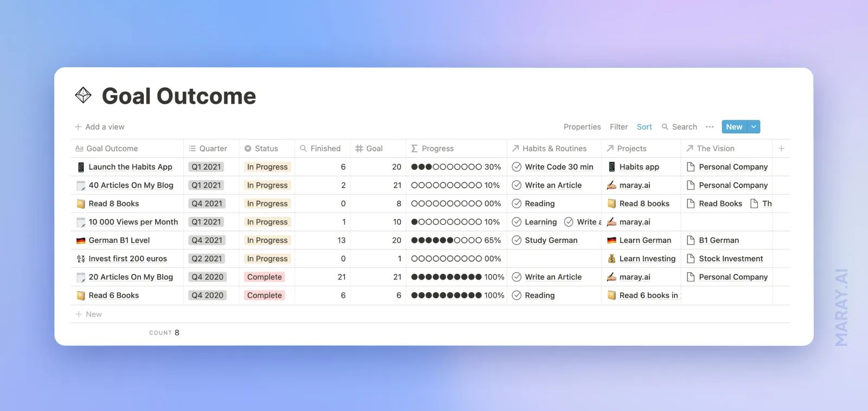Screen dimensions: 868x411
Task: Click the Goal Outcome page diamond icon
Action: pyautogui.click(x=83, y=95)
